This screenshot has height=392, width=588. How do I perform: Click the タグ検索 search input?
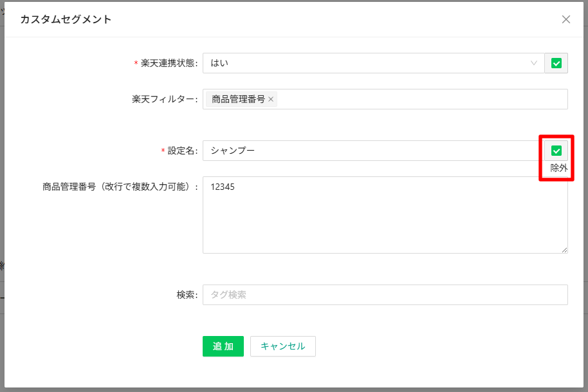(385, 295)
